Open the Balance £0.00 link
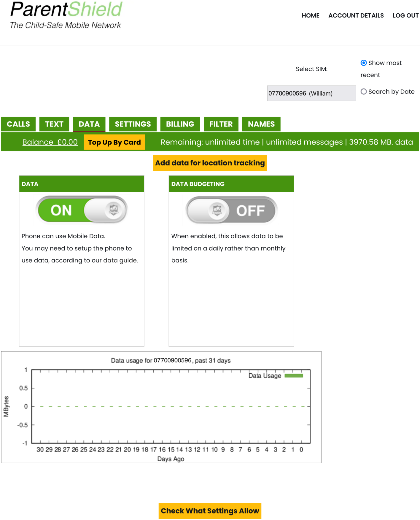Viewport: 420px width, 520px height. point(50,142)
